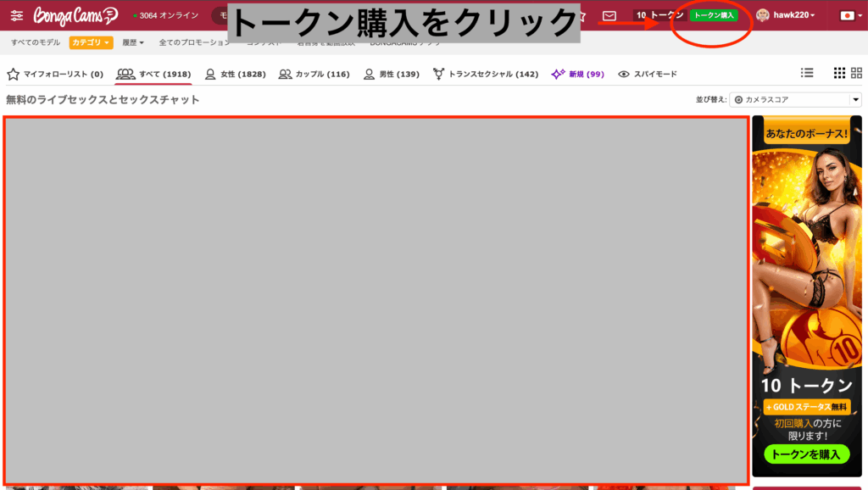This screenshot has width=868, height=490.
Task: Click the green トークン購入 button
Action: 714,14
